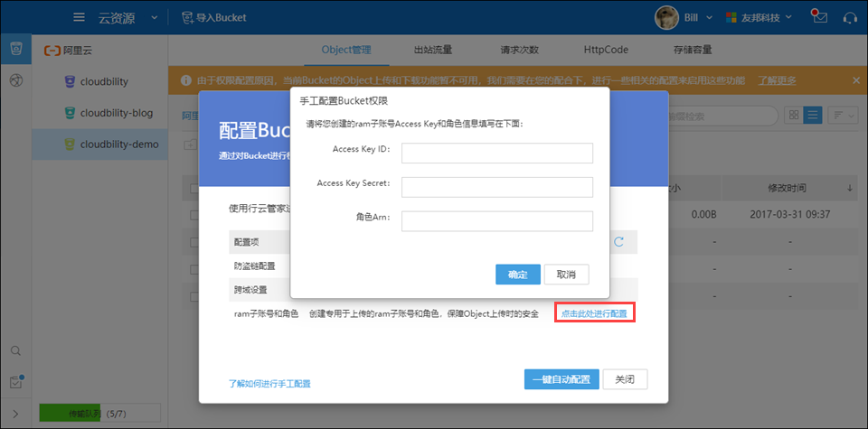Click the refresh icon in config table
868x429 pixels.
click(619, 241)
